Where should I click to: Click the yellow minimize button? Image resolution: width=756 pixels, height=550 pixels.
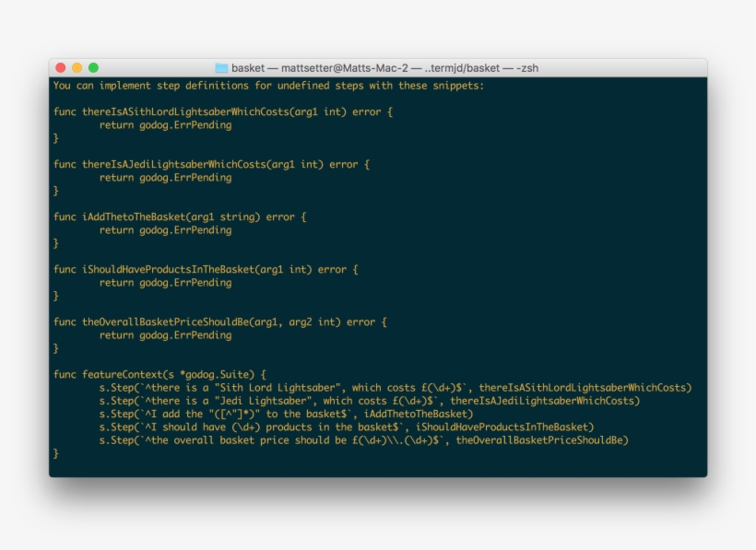point(75,67)
